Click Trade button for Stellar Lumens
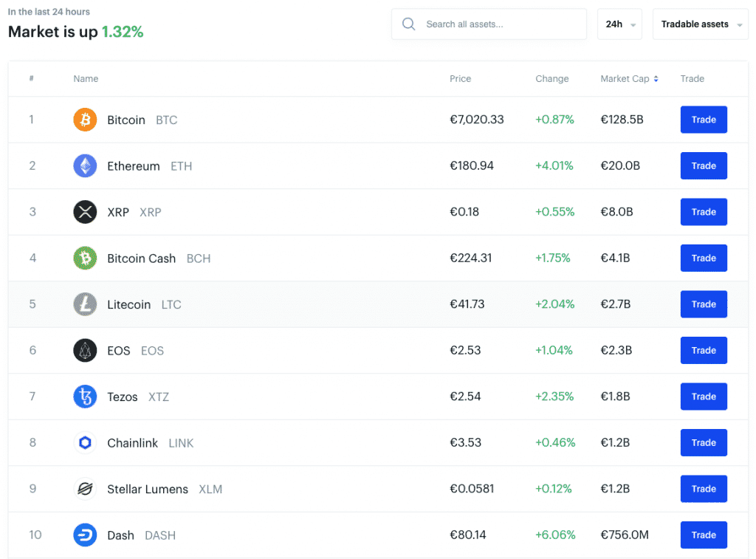The height and width of the screenshot is (559, 756). point(704,489)
